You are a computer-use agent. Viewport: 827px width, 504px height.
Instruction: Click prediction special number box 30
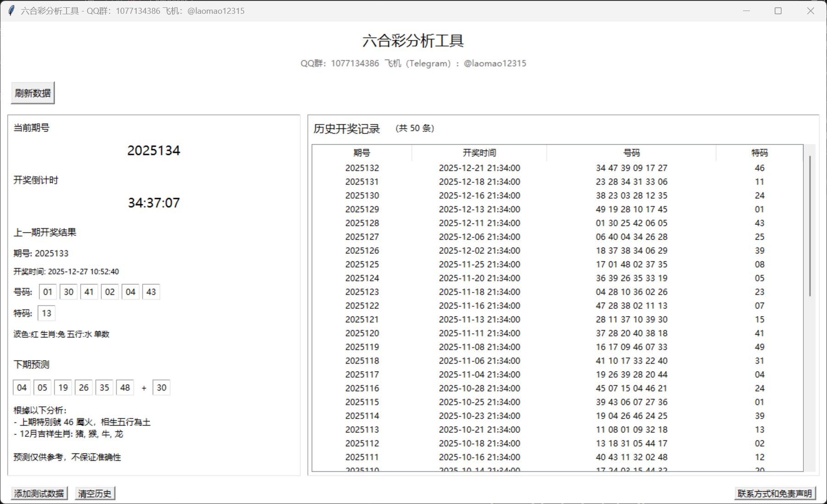(161, 387)
